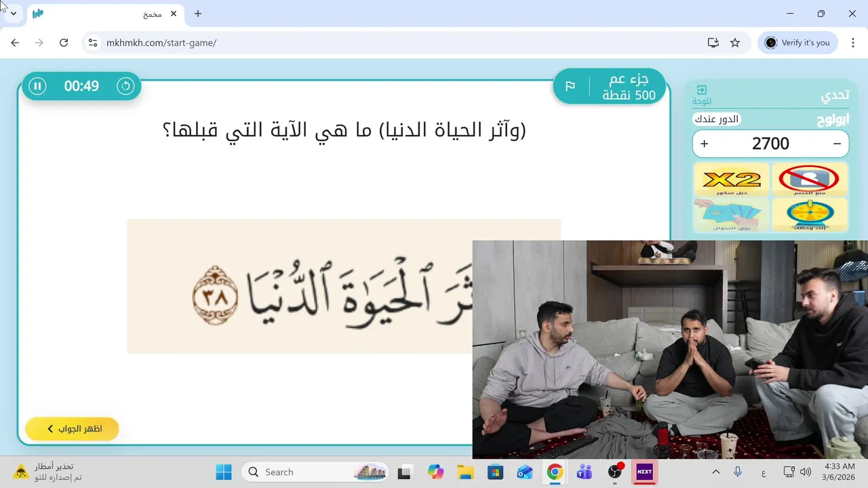Go forward in Chrome
The image size is (868, 488).
(x=39, y=43)
